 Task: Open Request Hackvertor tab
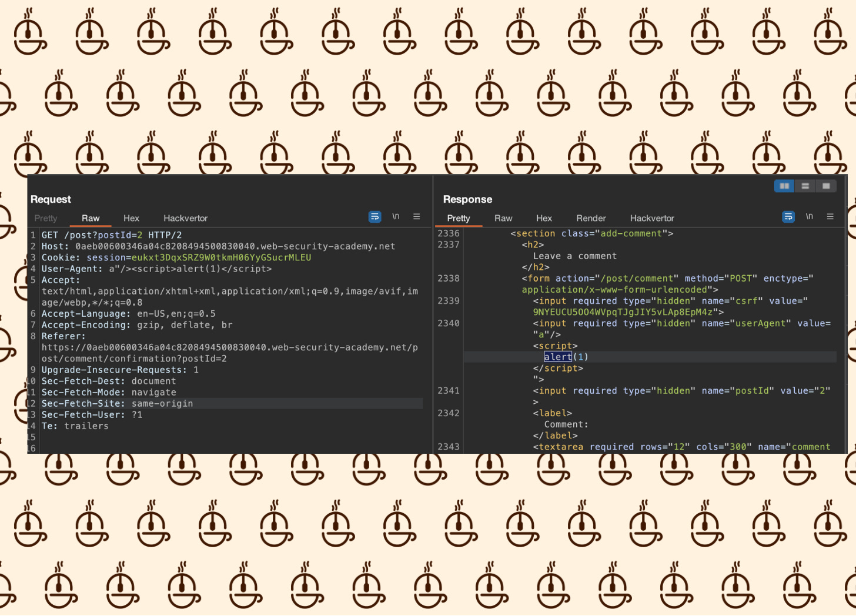coord(186,218)
